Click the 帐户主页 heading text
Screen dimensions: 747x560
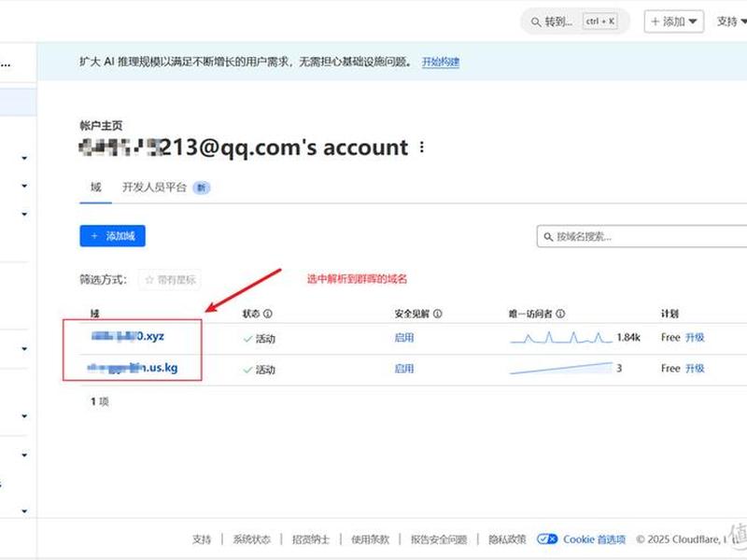[x=101, y=126]
